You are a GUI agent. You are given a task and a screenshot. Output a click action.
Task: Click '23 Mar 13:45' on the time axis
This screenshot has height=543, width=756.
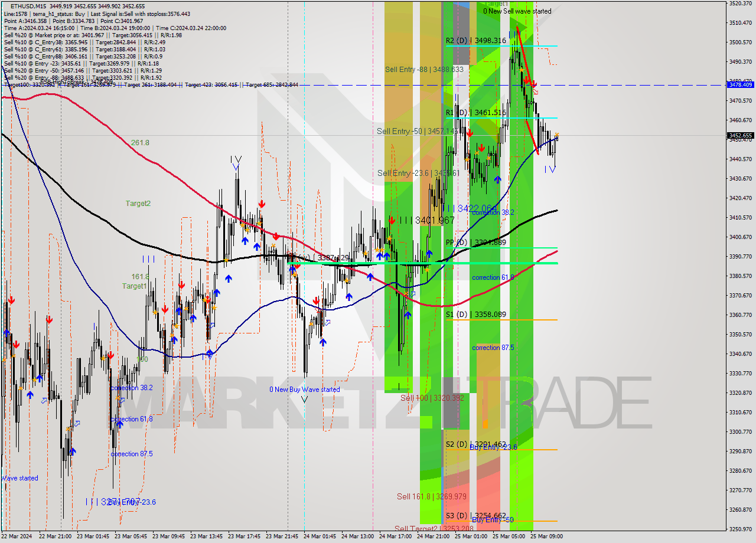[207, 536]
